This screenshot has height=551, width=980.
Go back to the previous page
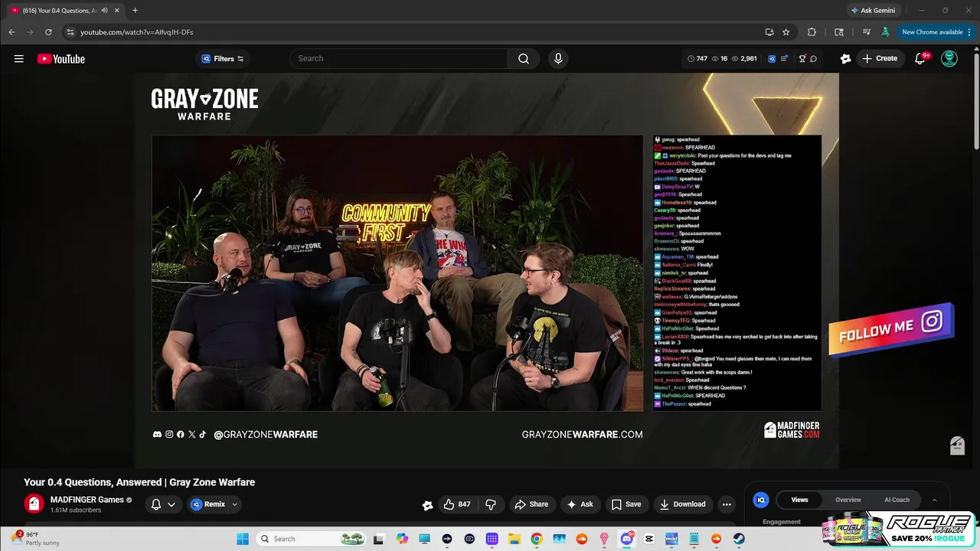[11, 32]
